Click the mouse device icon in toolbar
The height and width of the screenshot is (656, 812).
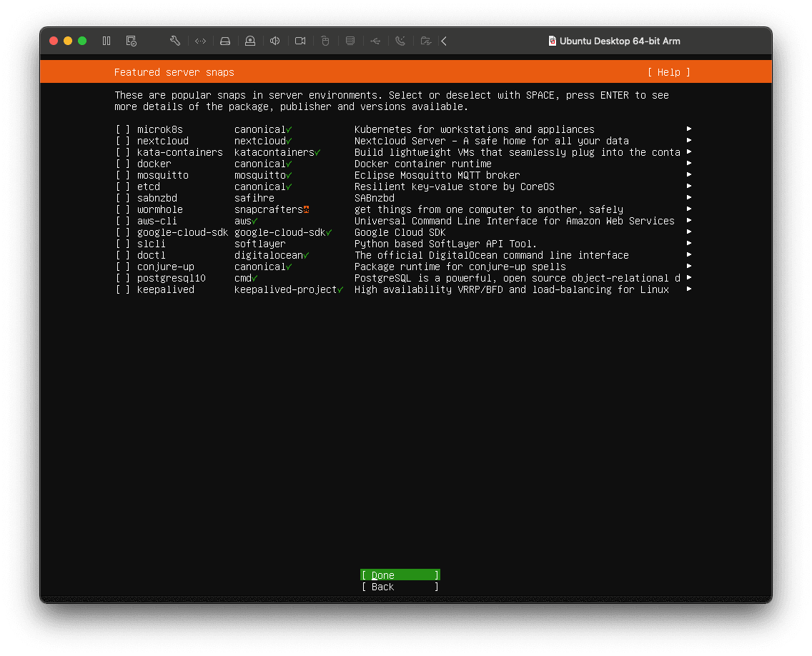(325, 41)
